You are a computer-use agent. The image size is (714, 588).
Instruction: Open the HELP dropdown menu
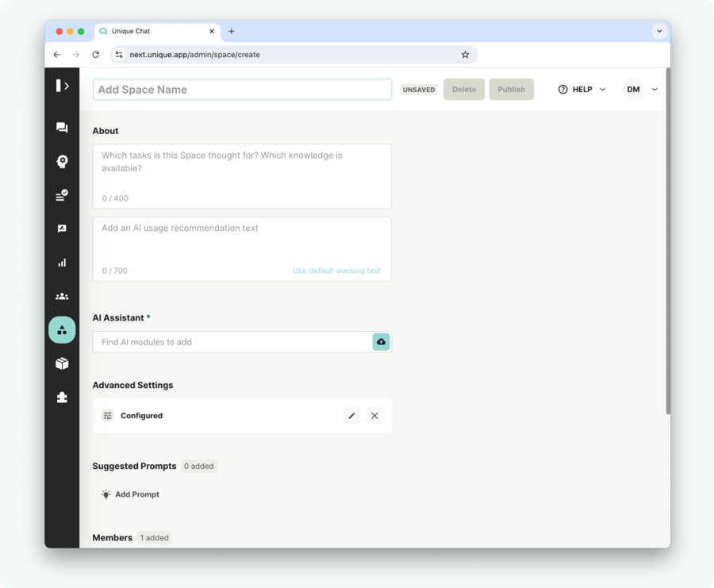(x=582, y=90)
